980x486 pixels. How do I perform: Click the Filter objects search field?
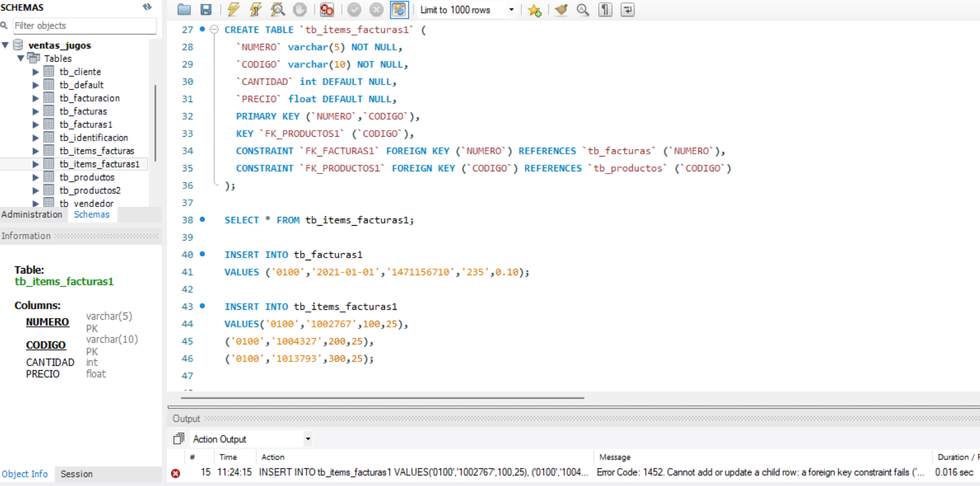(85, 25)
